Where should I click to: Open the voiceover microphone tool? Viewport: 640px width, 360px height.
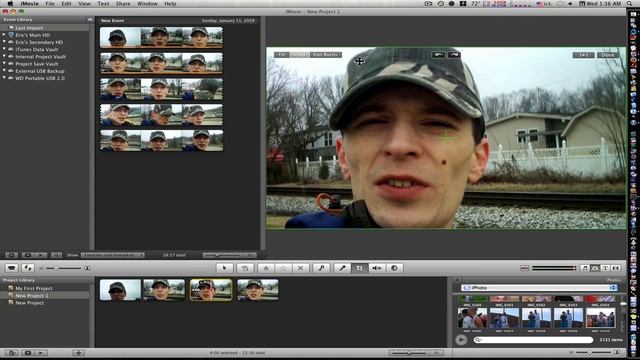point(342,268)
